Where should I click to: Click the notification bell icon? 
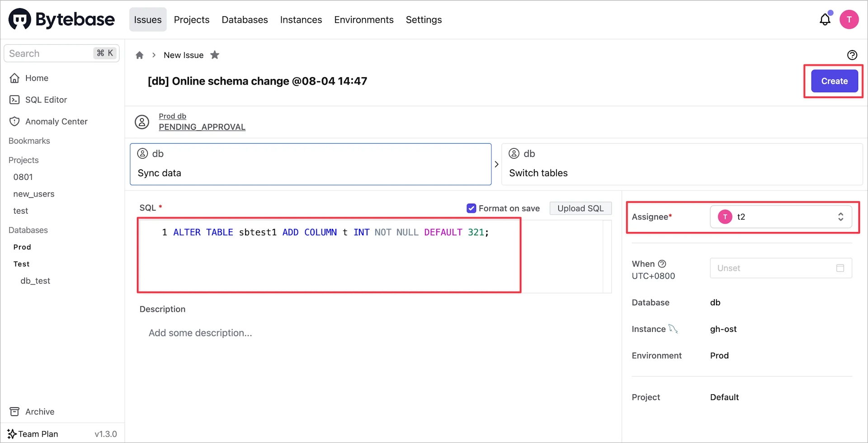[825, 19]
